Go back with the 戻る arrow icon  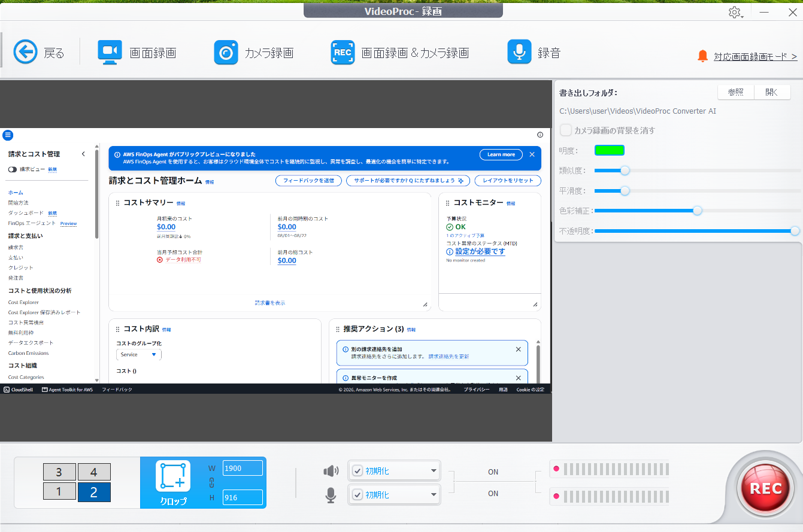coord(25,52)
